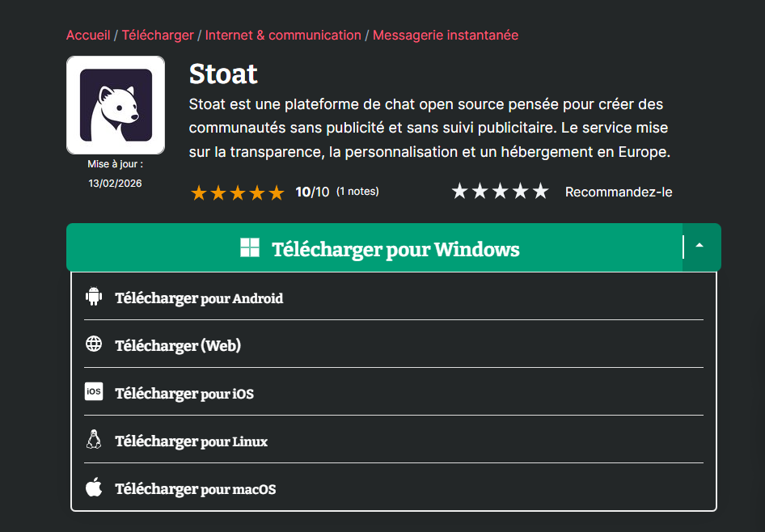The height and width of the screenshot is (532, 765).
Task: Rate three stars using the third white star
Action: (x=501, y=192)
